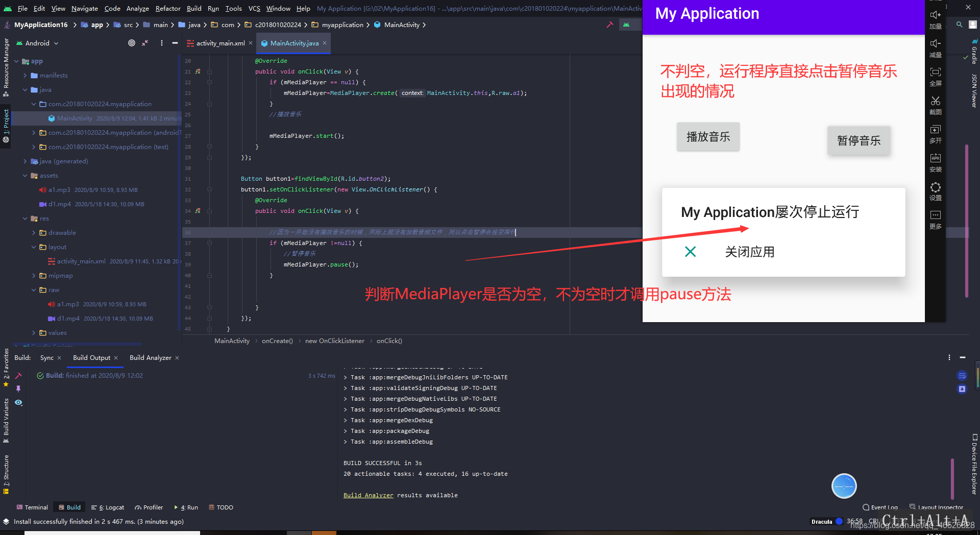Open Build panel options three-dot icon

(x=949, y=357)
